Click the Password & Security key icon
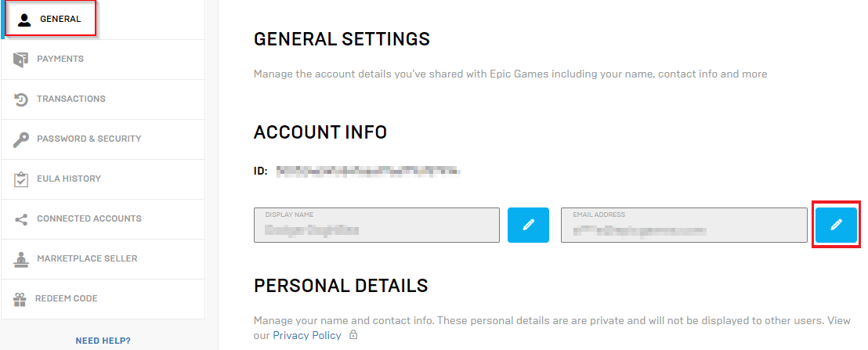The width and height of the screenshot is (868, 350). click(21, 139)
